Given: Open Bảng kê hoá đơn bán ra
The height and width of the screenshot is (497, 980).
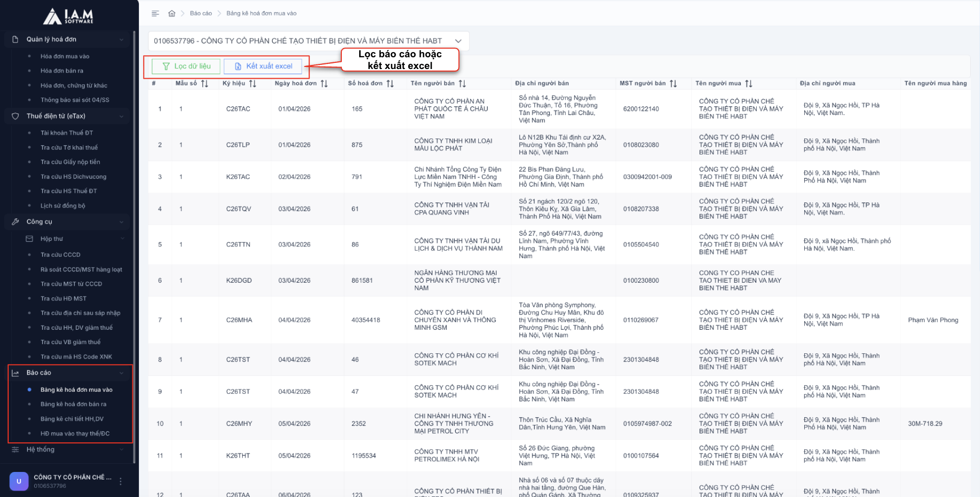Looking at the screenshot, I should (74, 404).
